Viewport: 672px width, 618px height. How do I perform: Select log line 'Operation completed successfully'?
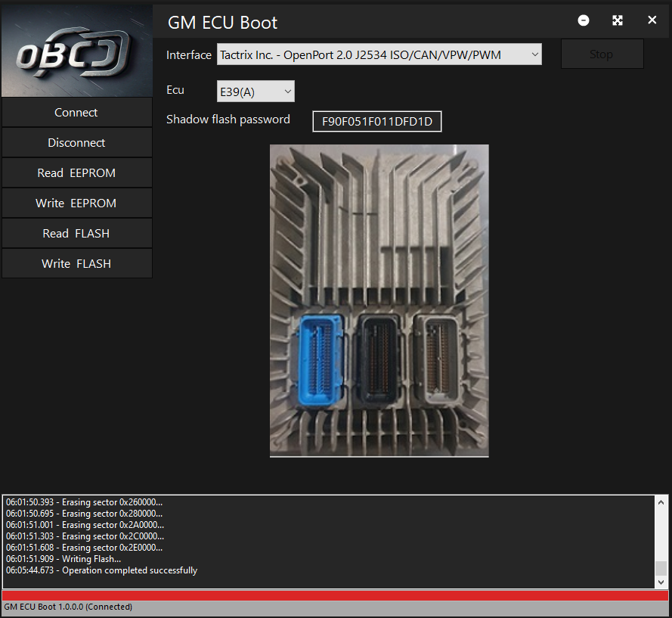101,570
